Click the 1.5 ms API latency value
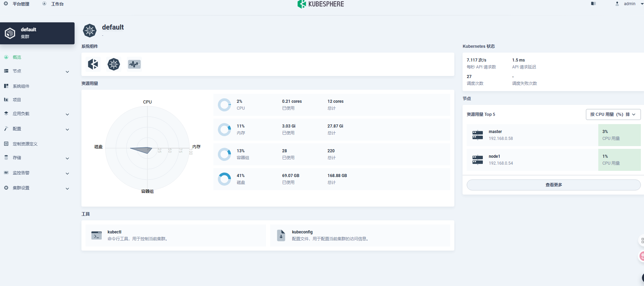The width and height of the screenshot is (644, 286). tap(518, 60)
